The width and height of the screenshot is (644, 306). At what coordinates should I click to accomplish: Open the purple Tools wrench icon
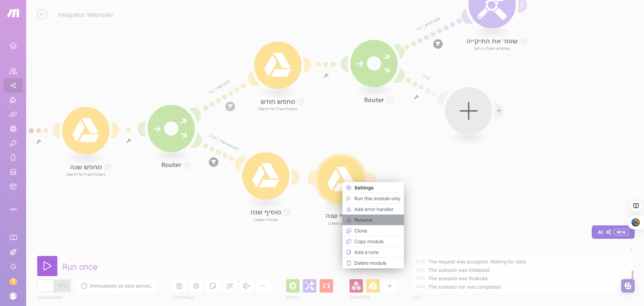point(310,286)
